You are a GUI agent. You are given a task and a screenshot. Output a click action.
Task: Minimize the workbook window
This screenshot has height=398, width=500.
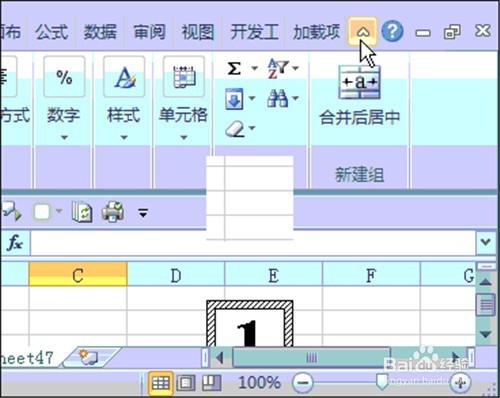pyautogui.click(x=423, y=33)
